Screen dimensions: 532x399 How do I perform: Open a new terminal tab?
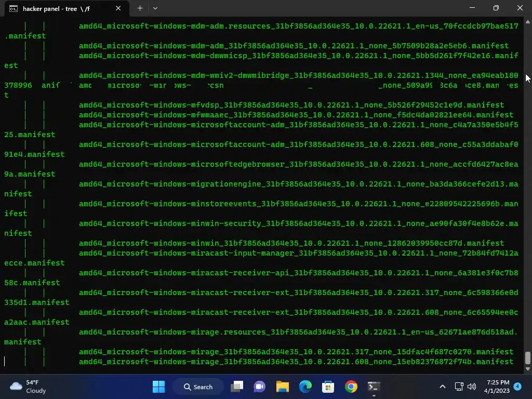coord(140,8)
